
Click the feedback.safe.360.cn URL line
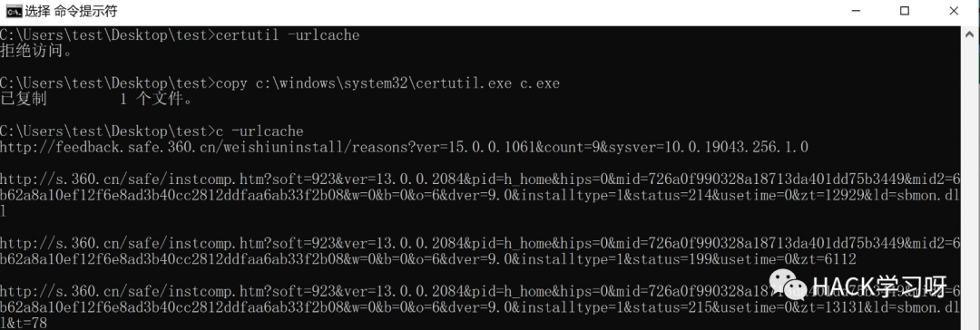click(404, 148)
